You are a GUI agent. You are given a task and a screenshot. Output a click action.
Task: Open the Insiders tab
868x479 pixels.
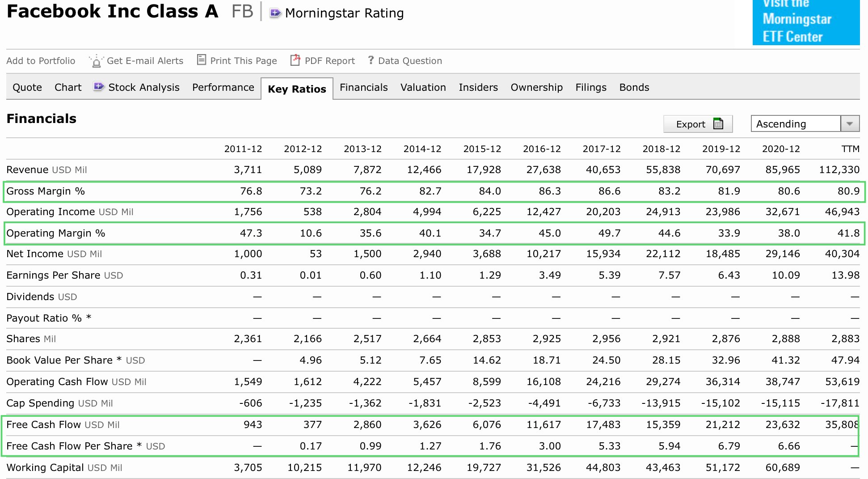478,87
